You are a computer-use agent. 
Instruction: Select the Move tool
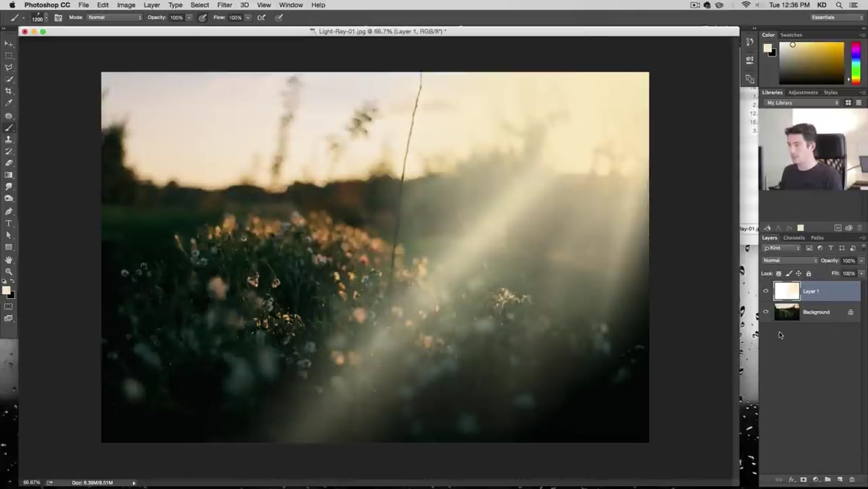tap(9, 44)
